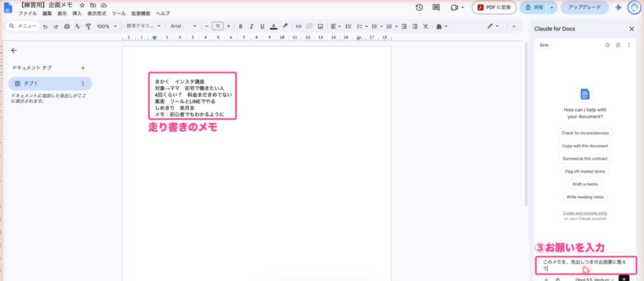
Task: Click the Check for inconsistencies suggestion
Action: pyautogui.click(x=585, y=133)
